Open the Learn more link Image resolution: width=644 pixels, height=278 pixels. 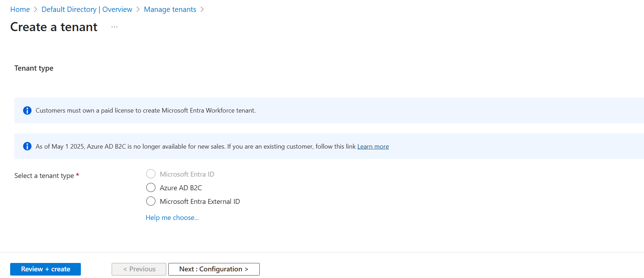pyautogui.click(x=373, y=147)
